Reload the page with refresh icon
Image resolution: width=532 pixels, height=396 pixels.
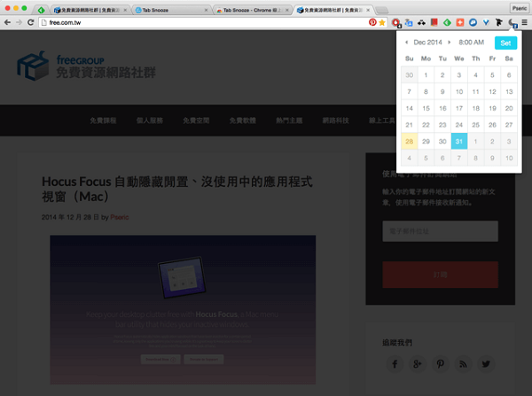pyautogui.click(x=30, y=22)
